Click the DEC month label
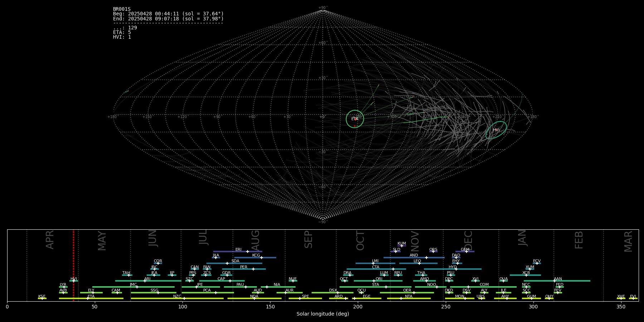The image size is (644, 322). [468, 240]
